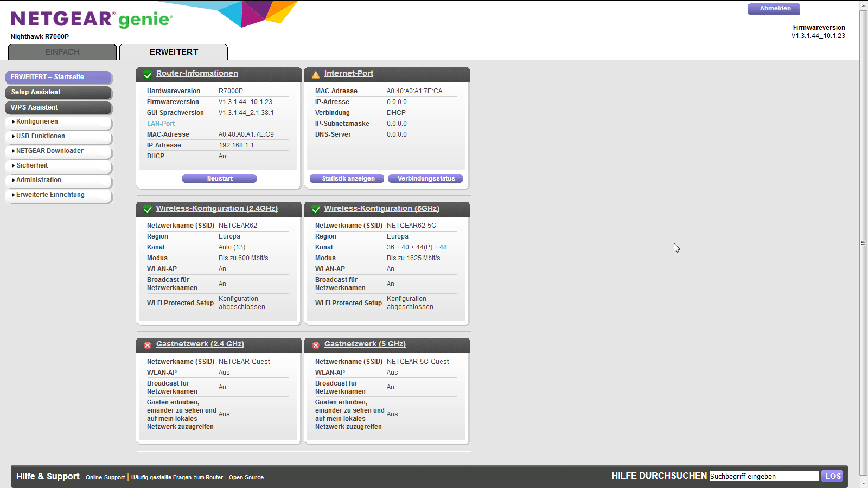The height and width of the screenshot is (488, 868).
Task: Click Internet MAC address A0:40:A0:A1:7E:CA
Action: tap(414, 91)
